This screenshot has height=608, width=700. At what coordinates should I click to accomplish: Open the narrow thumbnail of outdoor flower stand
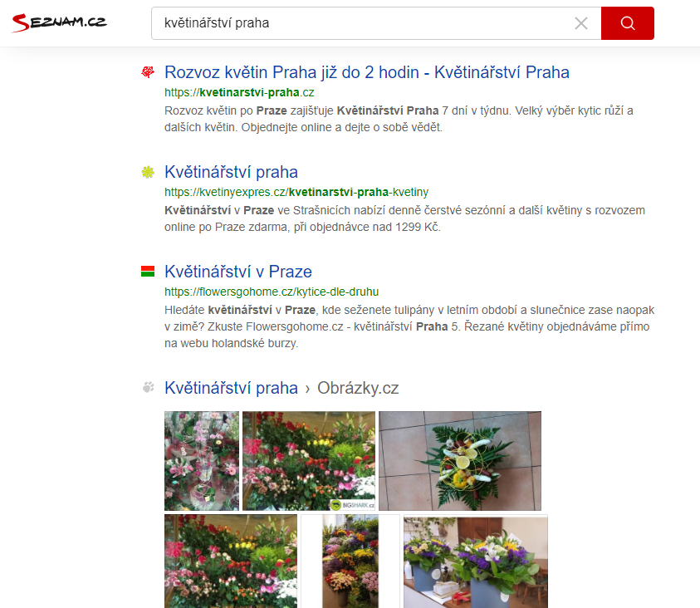pos(350,561)
